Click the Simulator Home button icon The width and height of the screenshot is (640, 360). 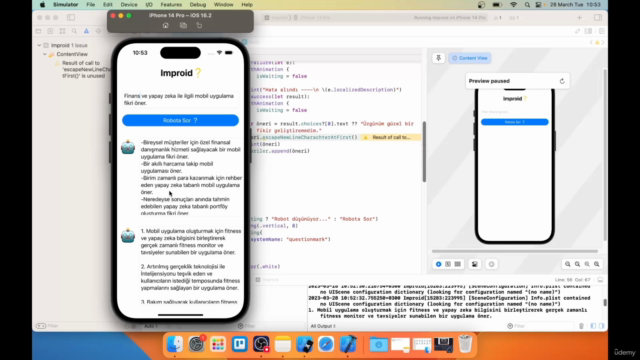coord(165,25)
